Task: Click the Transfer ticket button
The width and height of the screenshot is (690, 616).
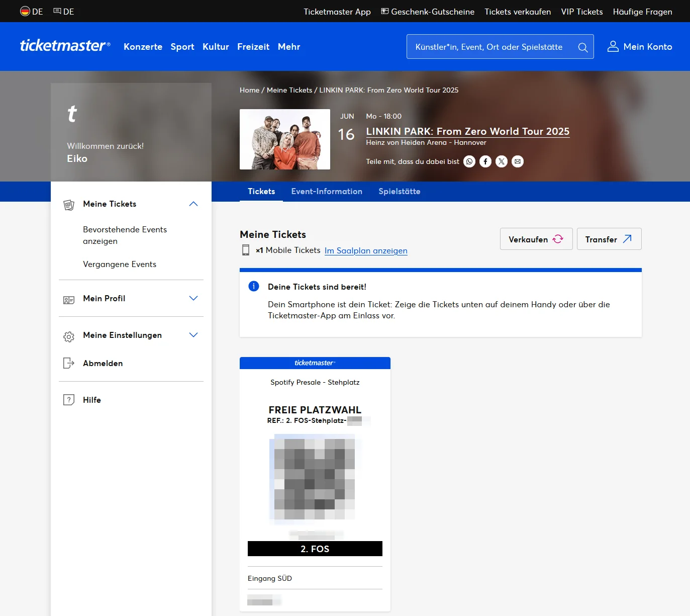Action: click(609, 239)
